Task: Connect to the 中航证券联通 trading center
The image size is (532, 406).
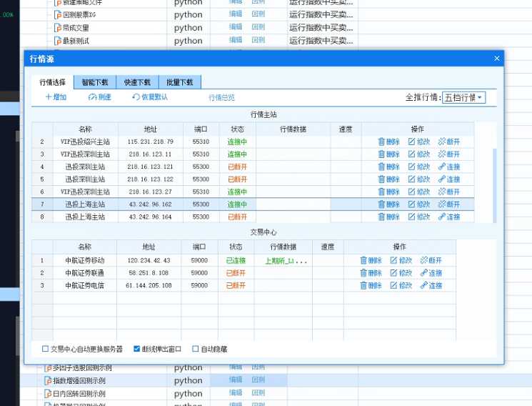Action: tap(431, 273)
